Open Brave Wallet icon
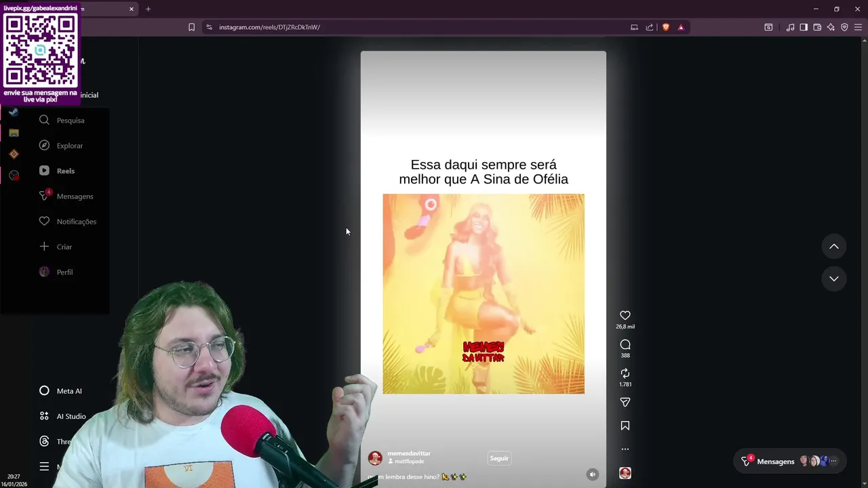This screenshot has width=868, height=488. coord(817,27)
